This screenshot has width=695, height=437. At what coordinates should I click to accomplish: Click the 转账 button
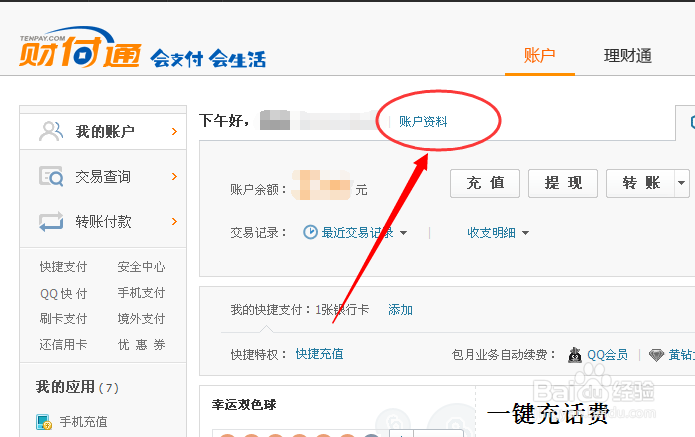641,183
